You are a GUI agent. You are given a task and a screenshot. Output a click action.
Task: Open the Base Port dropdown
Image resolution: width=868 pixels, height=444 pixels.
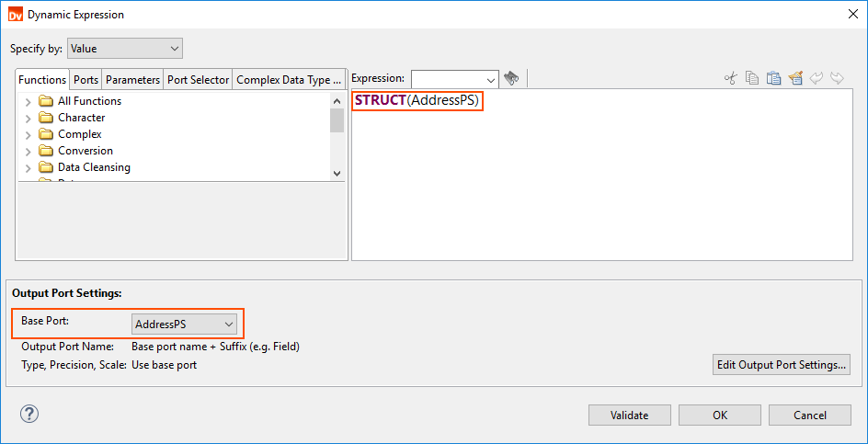pos(185,324)
